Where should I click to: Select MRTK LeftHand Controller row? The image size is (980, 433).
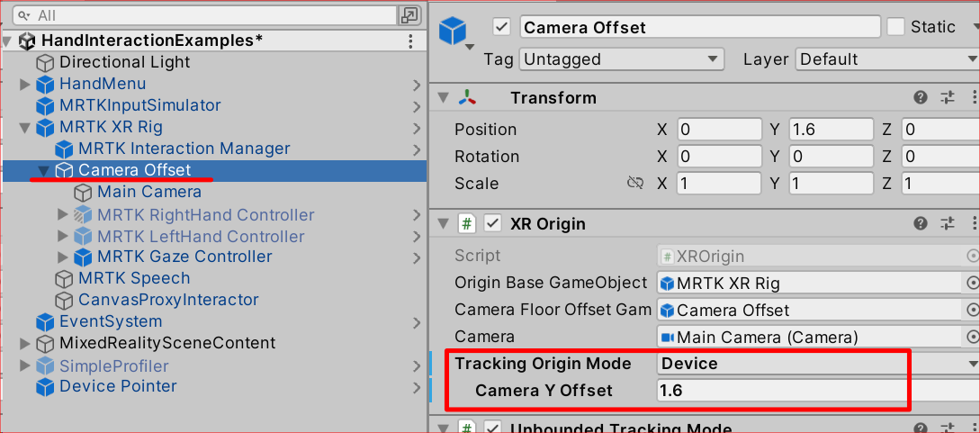point(201,237)
